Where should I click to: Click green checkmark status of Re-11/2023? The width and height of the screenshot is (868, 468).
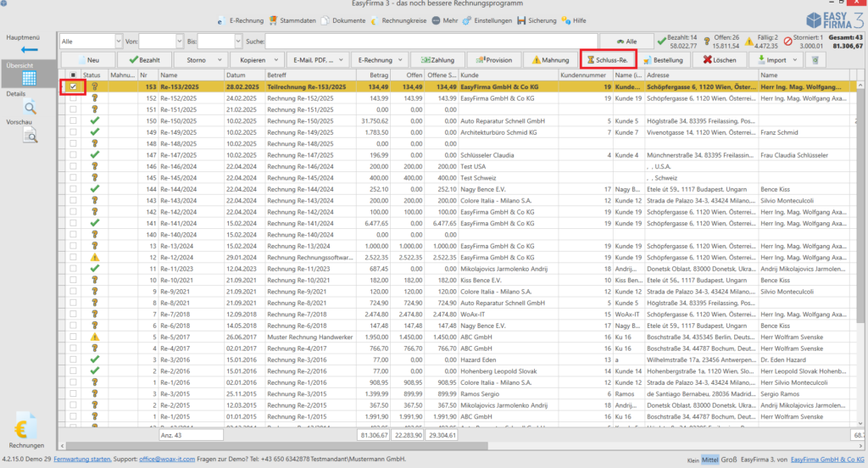tap(95, 269)
